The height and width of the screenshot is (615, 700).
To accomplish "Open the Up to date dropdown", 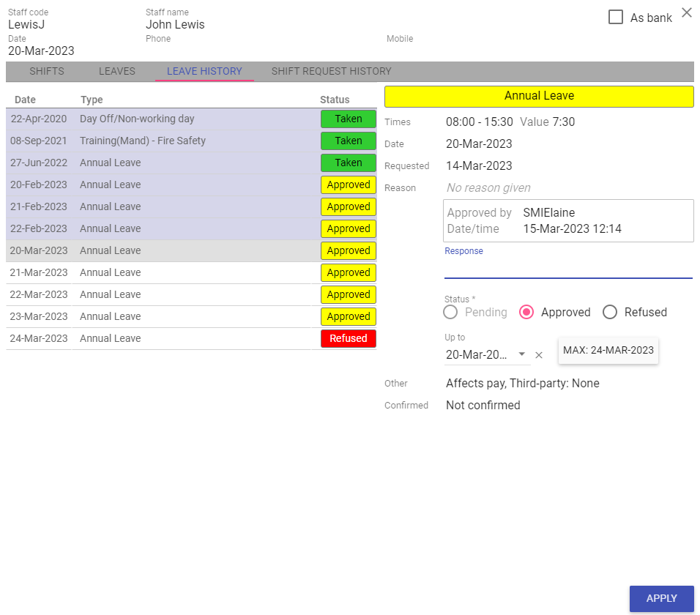I will point(522,355).
